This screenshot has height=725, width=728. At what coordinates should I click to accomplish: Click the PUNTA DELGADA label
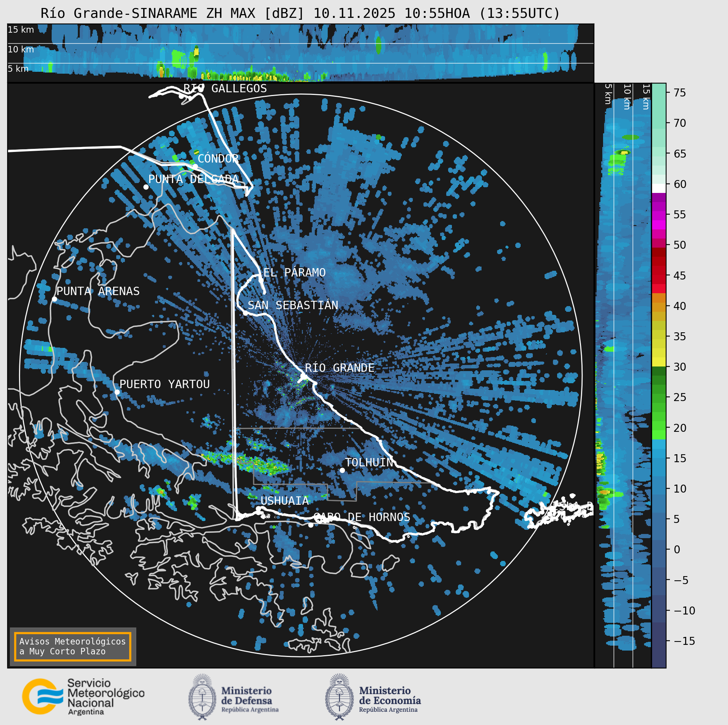coord(193,179)
